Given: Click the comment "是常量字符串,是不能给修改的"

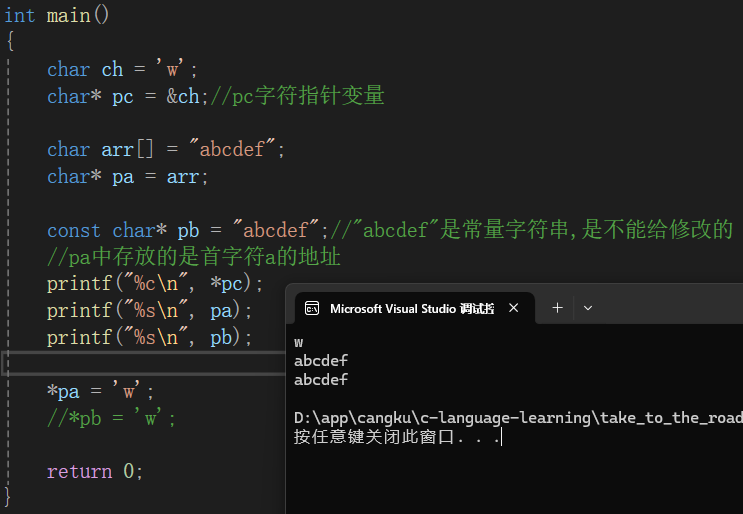Looking at the screenshot, I should [x=586, y=230].
